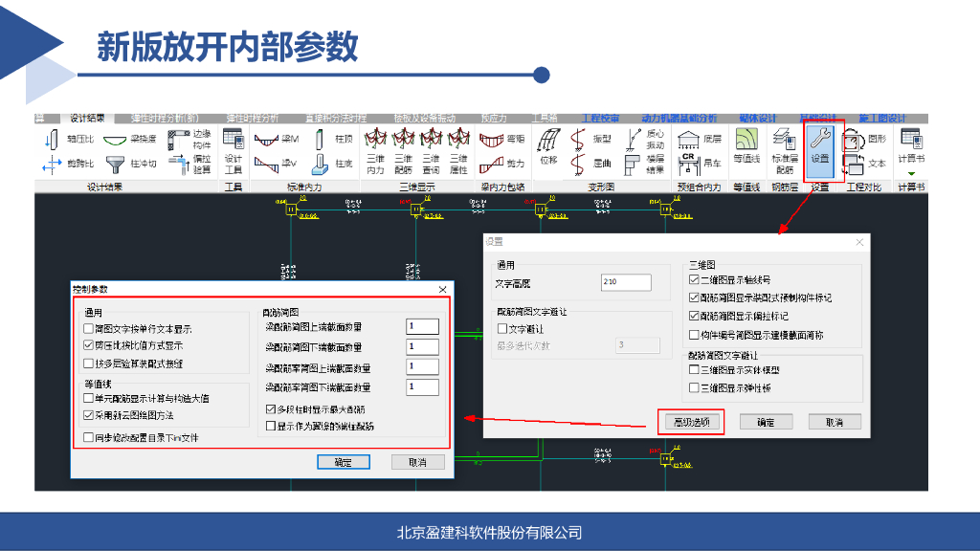This screenshot has width=980, height=551.
Task: Switch to the 动力机器基础分析 tab
Action: click(x=679, y=118)
